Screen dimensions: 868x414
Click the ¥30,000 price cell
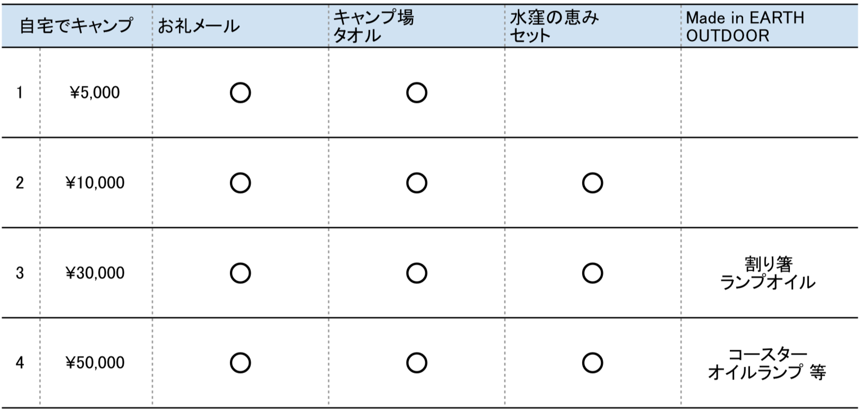95,273
